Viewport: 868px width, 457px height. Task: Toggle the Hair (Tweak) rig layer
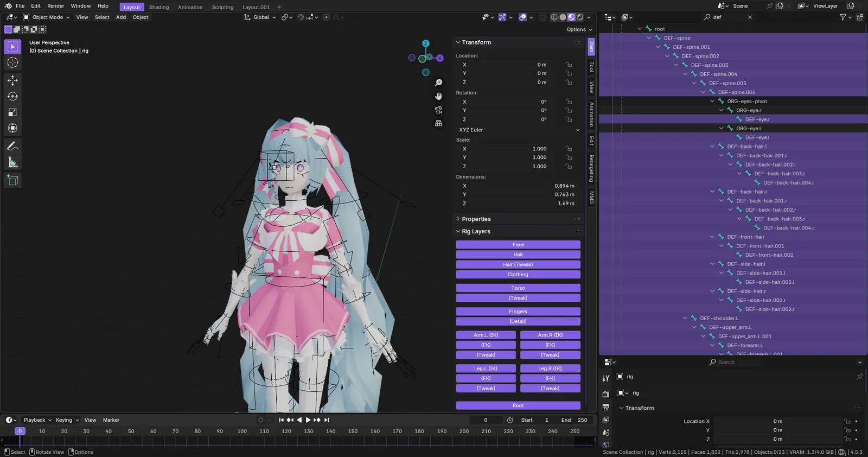coord(518,265)
